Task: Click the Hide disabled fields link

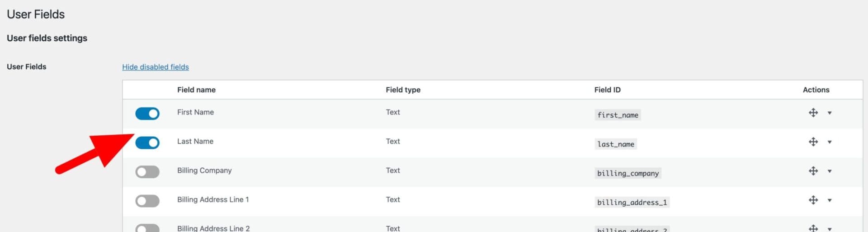Action: pos(156,67)
